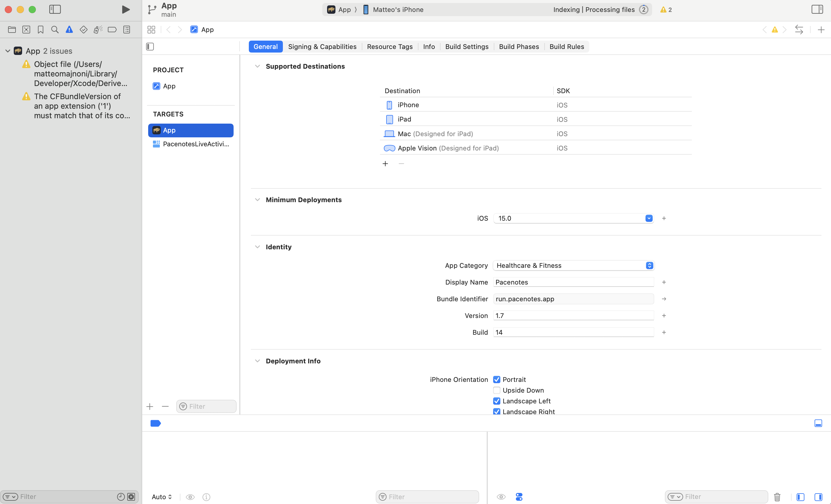Hide the debug area
Viewport: 831px width, 504px height.
point(818,423)
